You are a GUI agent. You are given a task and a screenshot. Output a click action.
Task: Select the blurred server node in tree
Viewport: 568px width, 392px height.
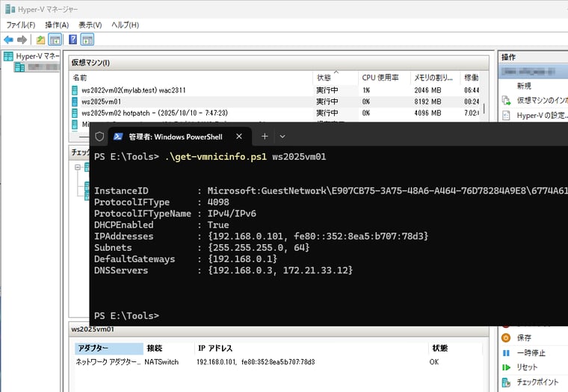(x=37, y=67)
